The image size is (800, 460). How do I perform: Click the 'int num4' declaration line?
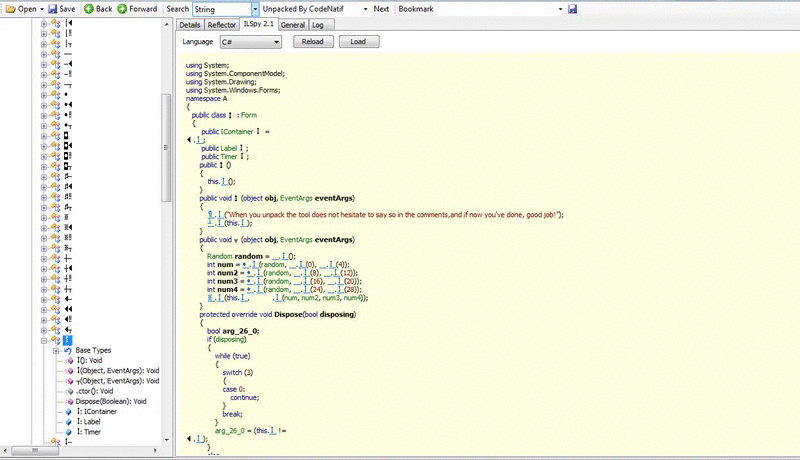[284, 289]
